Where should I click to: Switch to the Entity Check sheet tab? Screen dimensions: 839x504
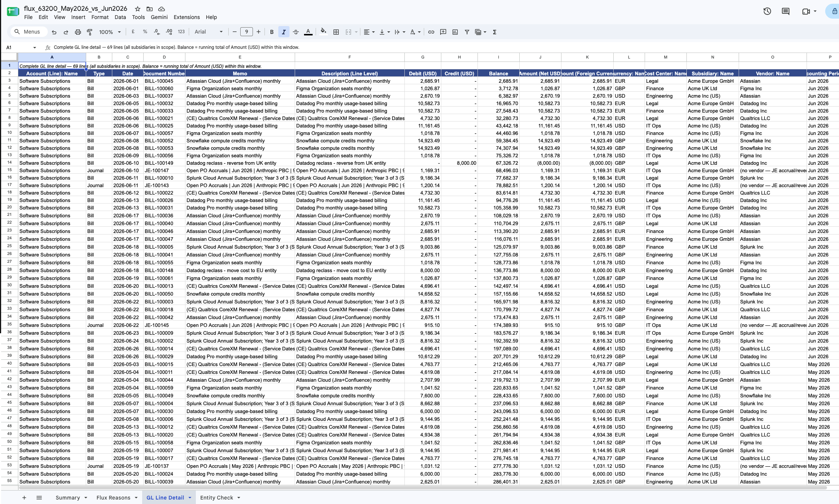[216, 498]
